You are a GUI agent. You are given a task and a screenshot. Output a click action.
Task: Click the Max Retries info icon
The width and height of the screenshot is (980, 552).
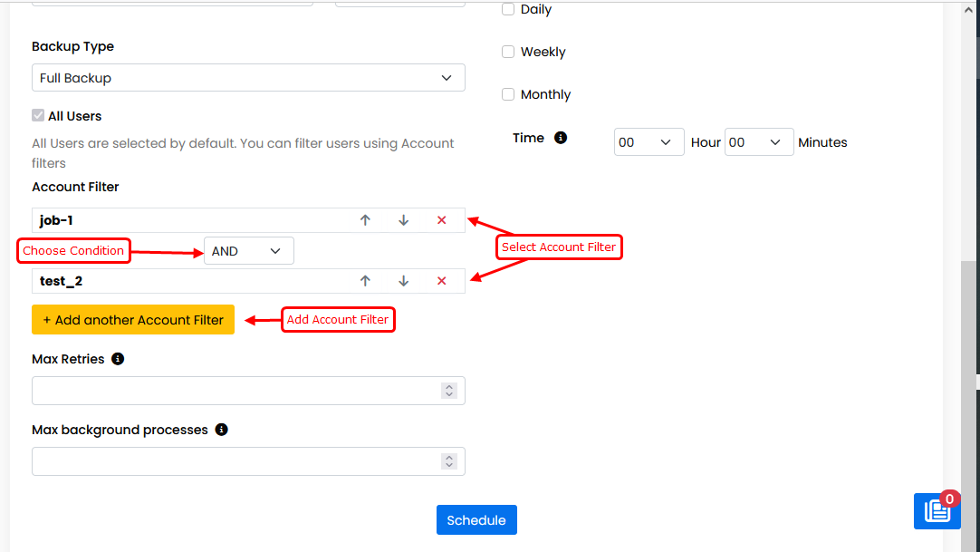118,359
